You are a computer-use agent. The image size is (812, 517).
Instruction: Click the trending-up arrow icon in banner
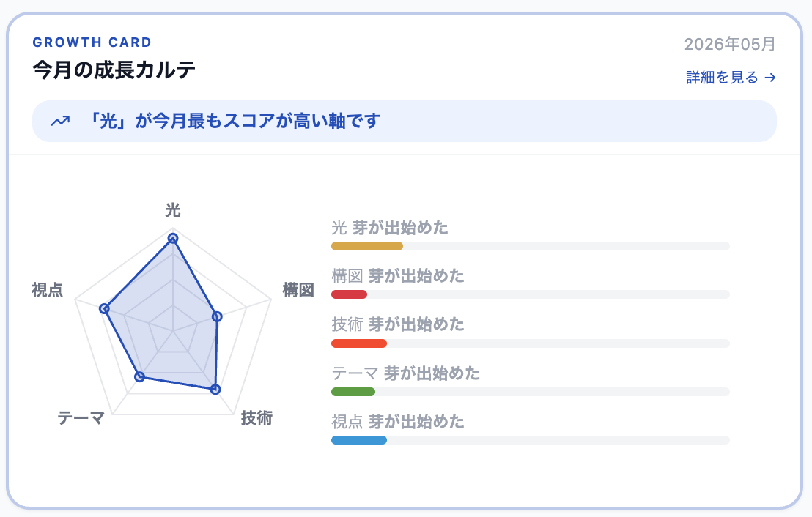(x=60, y=122)
